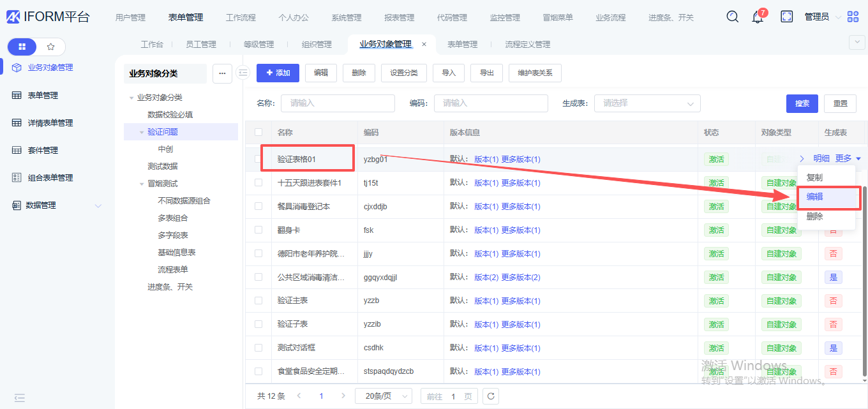
Task: Check the select-all checkbox in table header
Action: click(x=258, y=132)
